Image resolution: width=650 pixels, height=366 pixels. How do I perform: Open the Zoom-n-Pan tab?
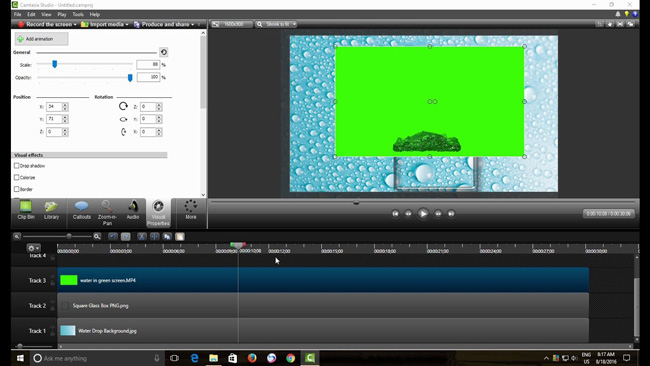(x=107, y=213)
